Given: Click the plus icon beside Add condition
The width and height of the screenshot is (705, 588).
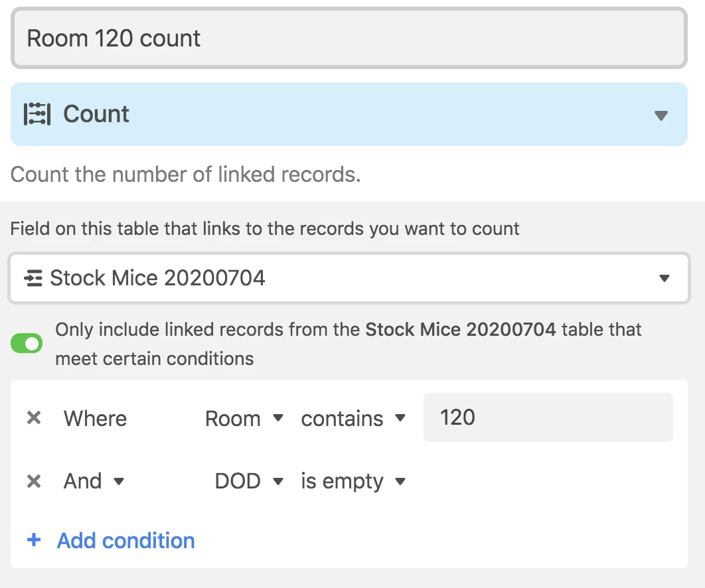Looking at the screenshot, I should click(34, 540).
